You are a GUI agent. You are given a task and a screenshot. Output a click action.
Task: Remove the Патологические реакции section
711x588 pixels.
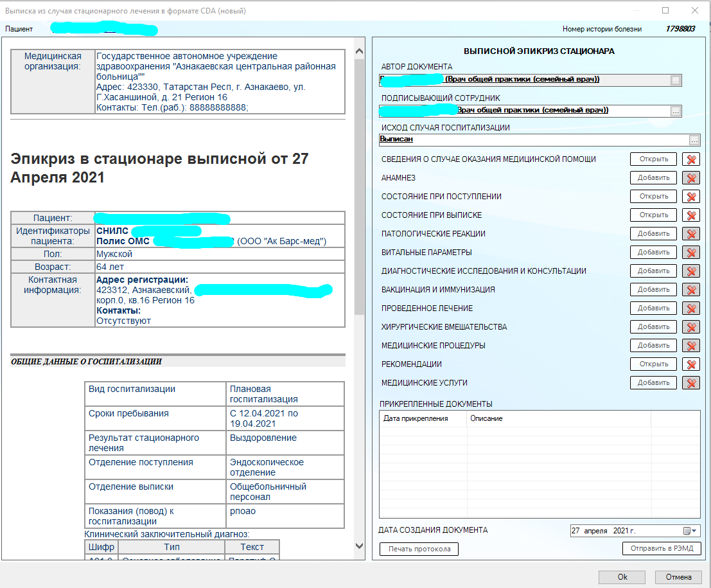(691, 234)
